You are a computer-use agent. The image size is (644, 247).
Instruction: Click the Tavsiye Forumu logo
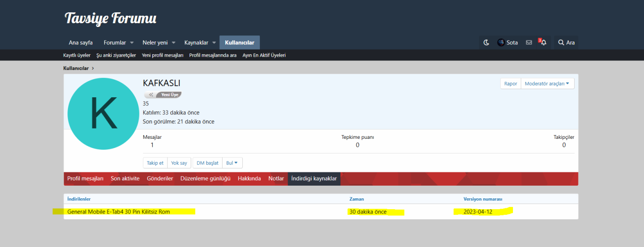[x=110, y=18]
